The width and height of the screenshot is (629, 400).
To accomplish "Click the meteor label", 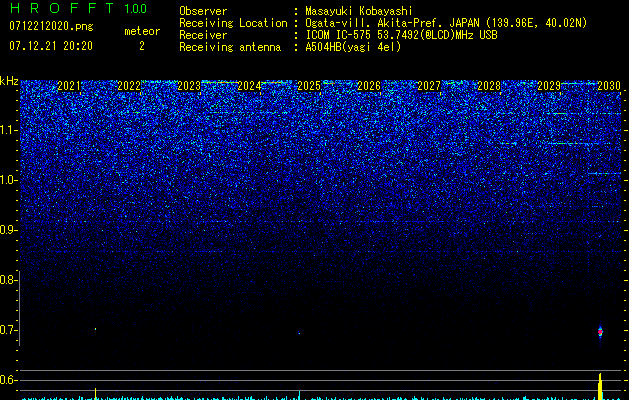I will pos(142,31).
